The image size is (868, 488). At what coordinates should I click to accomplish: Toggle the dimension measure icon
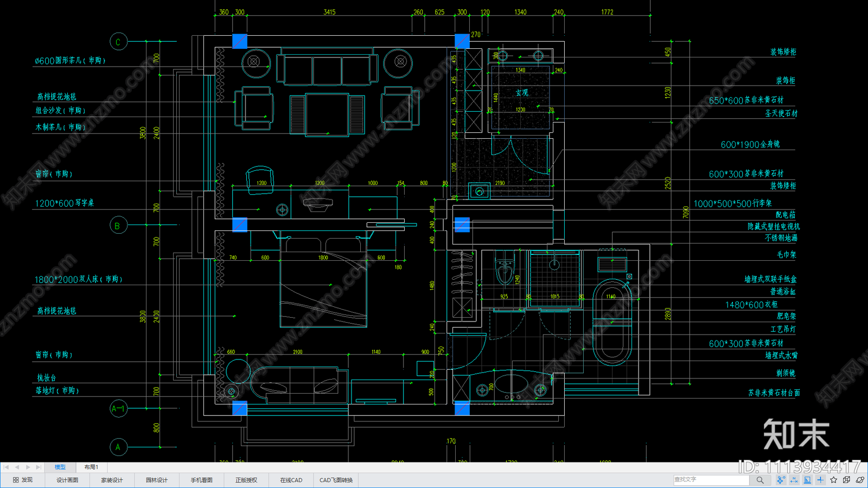pyautogui.click(x=794, y=480)
